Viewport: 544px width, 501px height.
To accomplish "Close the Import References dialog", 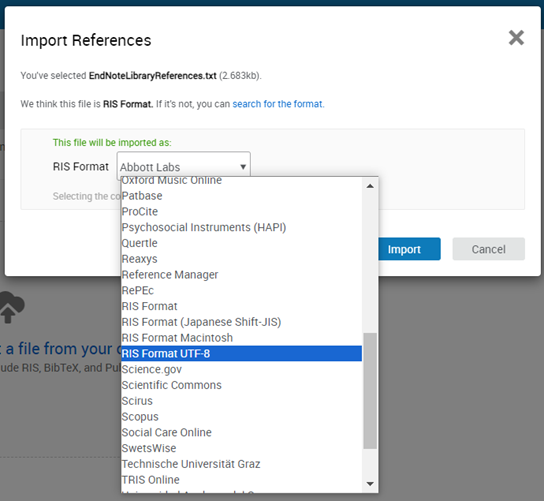I will 516,37.
